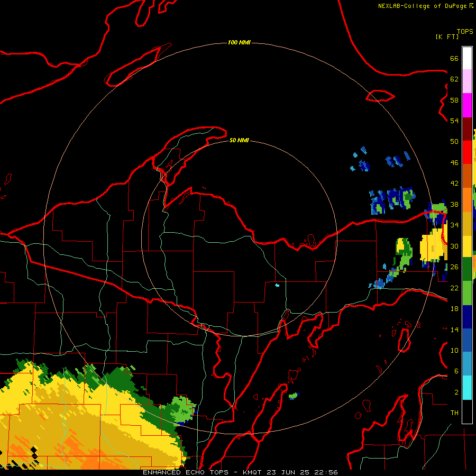Click the 'NEXLAB-College of DuPage' credit text

click(x=422, y=6)
